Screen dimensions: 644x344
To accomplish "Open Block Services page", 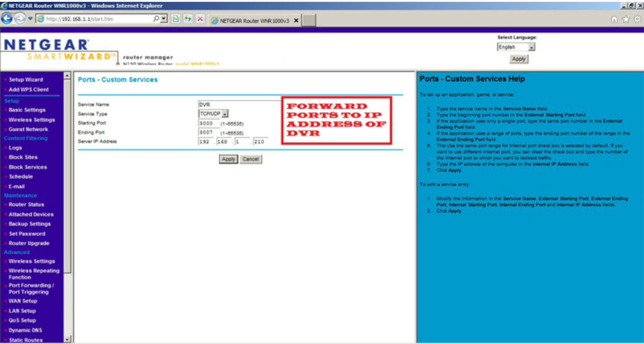I will [x=28, y=167].
